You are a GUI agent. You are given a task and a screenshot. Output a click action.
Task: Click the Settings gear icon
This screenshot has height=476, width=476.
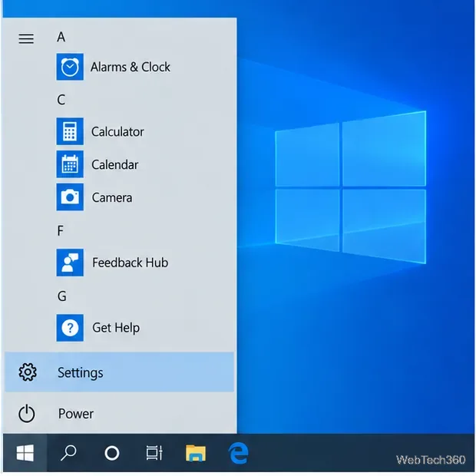click(28, 372)
